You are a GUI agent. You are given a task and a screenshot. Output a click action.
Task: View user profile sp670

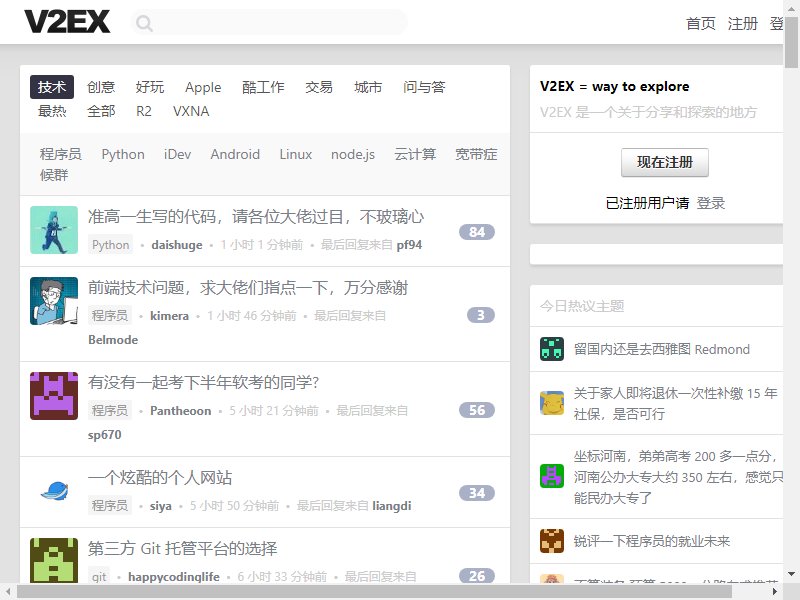[105, 435]
